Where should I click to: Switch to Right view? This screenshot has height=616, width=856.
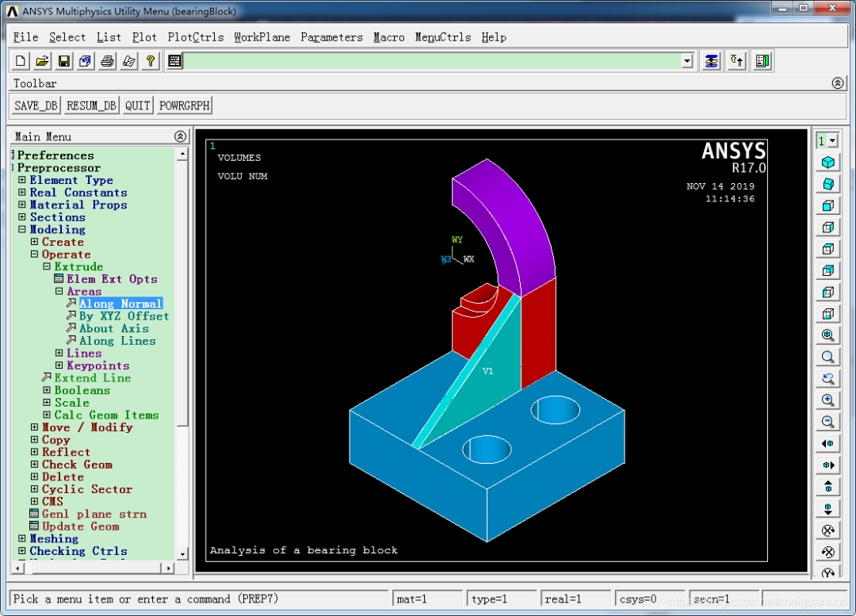click(827, 228)
